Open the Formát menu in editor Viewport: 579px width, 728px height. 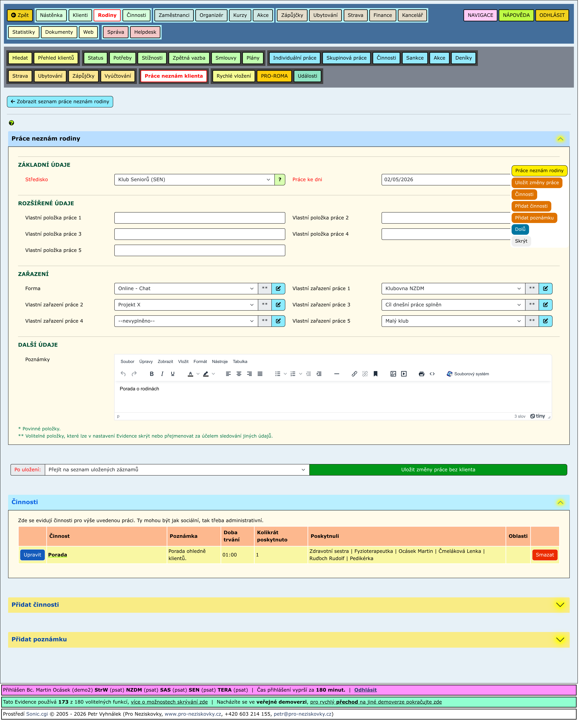(200, 362)
